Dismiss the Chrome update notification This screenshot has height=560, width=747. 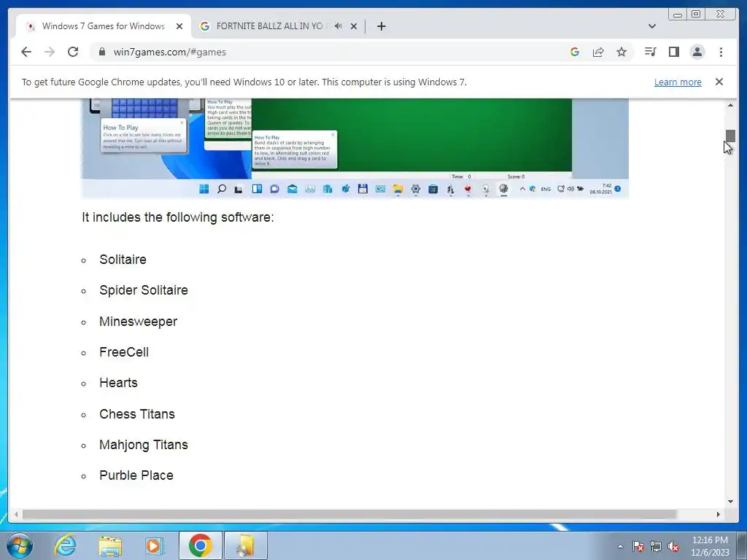pos(719,82)
